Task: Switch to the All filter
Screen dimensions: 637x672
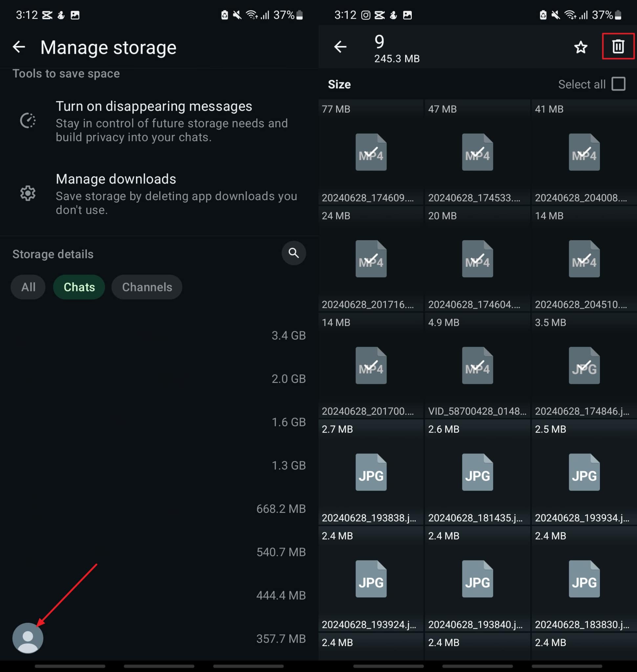Action: click(28, 287)
